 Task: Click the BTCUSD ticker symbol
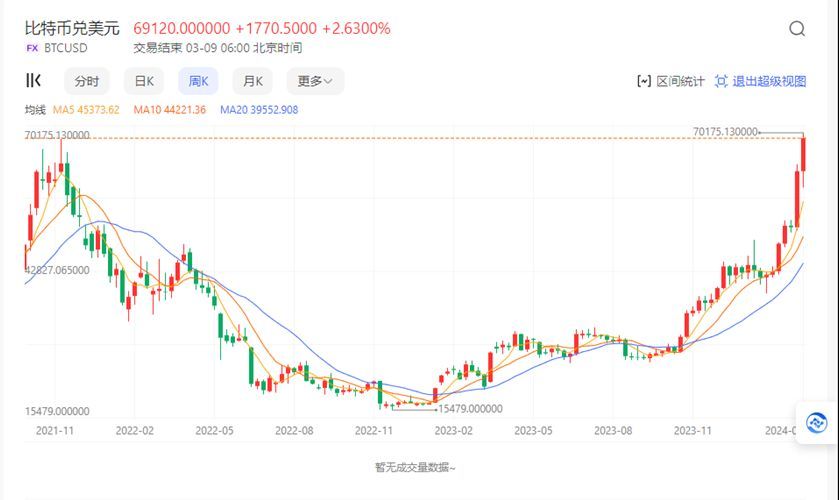tap(65, 48)
